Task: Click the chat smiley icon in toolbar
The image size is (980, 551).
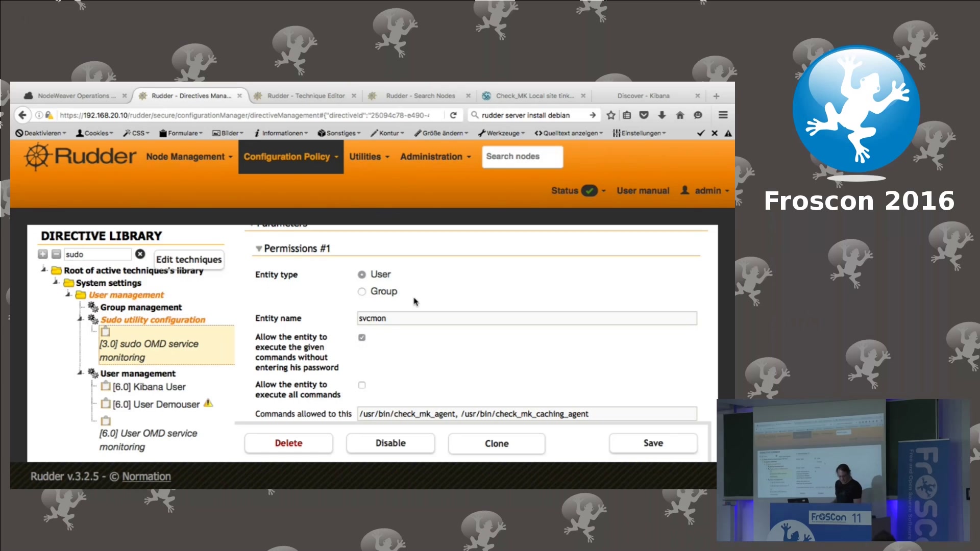Action: (698, 115)
